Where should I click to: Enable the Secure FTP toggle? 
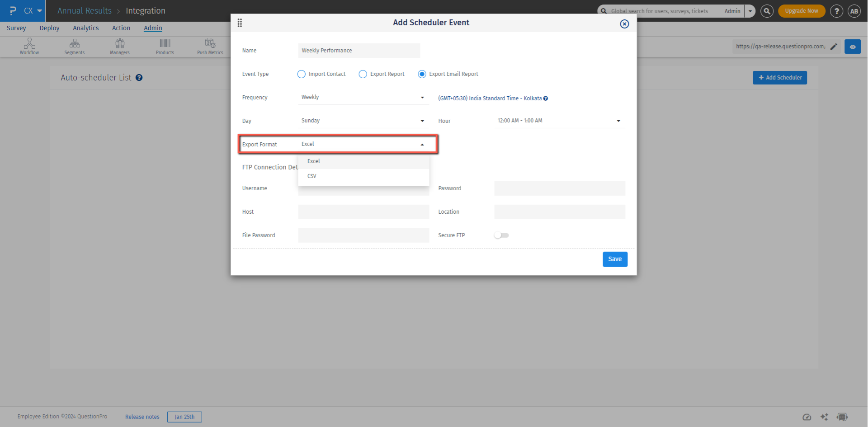(x=501, y=235)
